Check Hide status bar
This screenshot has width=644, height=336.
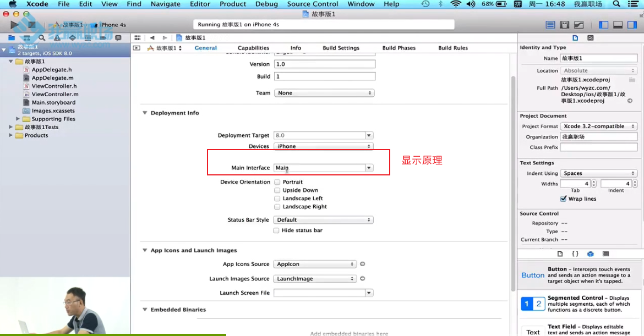(x=276, y=230)
